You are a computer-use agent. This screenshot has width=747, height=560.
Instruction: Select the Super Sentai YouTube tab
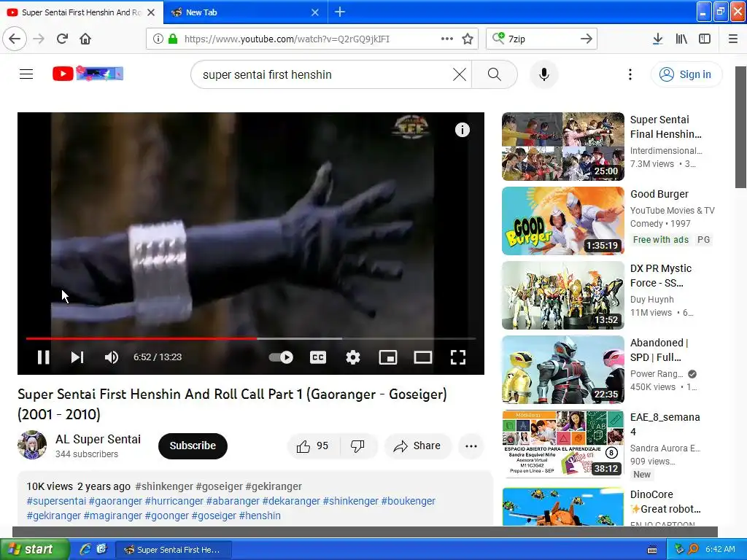pyautogui.click(x=82, y=12)
